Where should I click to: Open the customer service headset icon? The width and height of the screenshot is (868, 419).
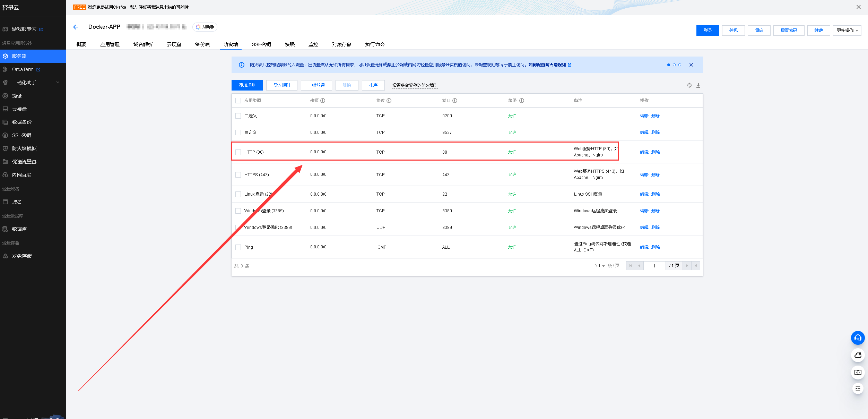[x=858, y=338]
